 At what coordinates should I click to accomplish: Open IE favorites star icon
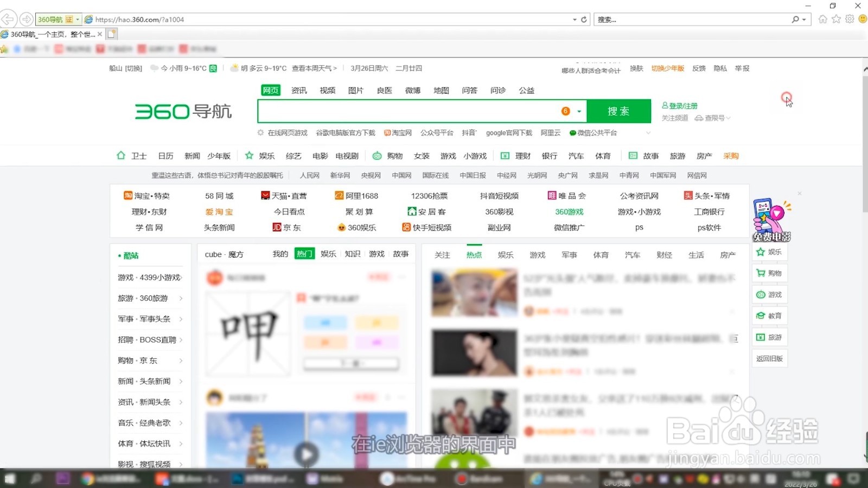click(837, 19)
